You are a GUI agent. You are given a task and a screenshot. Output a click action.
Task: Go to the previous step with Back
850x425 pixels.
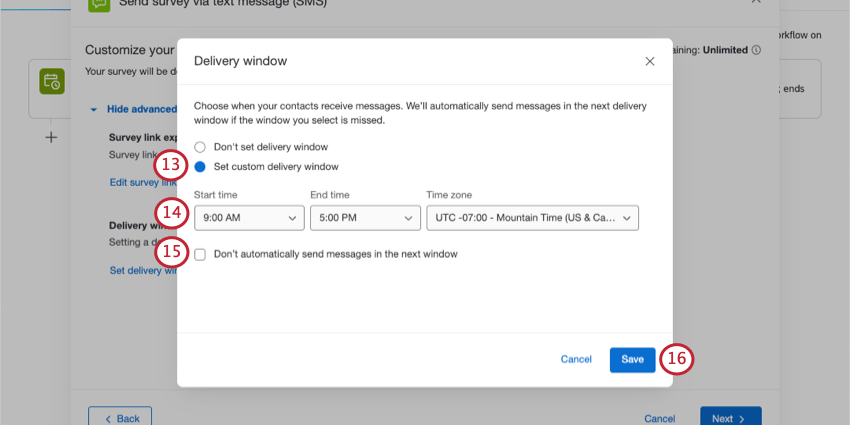click(x=120, y=418)
